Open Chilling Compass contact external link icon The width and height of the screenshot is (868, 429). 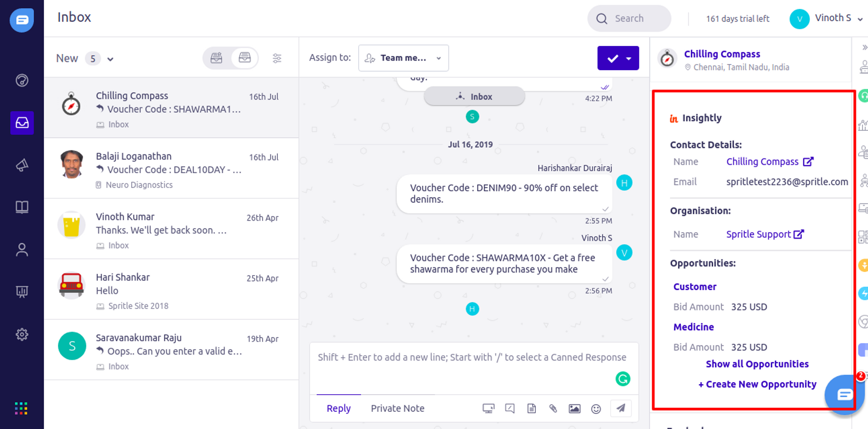(x=808, y=162)
